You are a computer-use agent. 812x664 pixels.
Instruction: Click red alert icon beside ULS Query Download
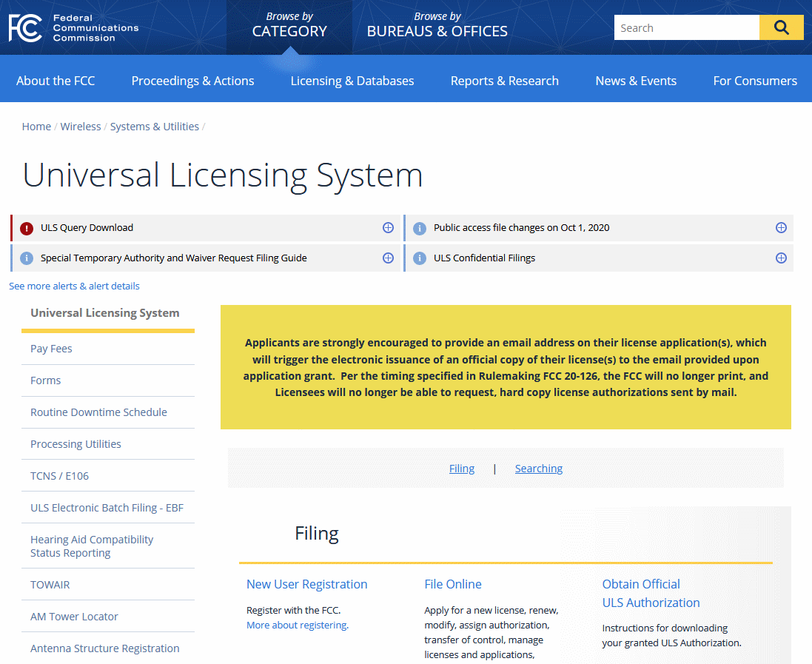coord(27,228)
